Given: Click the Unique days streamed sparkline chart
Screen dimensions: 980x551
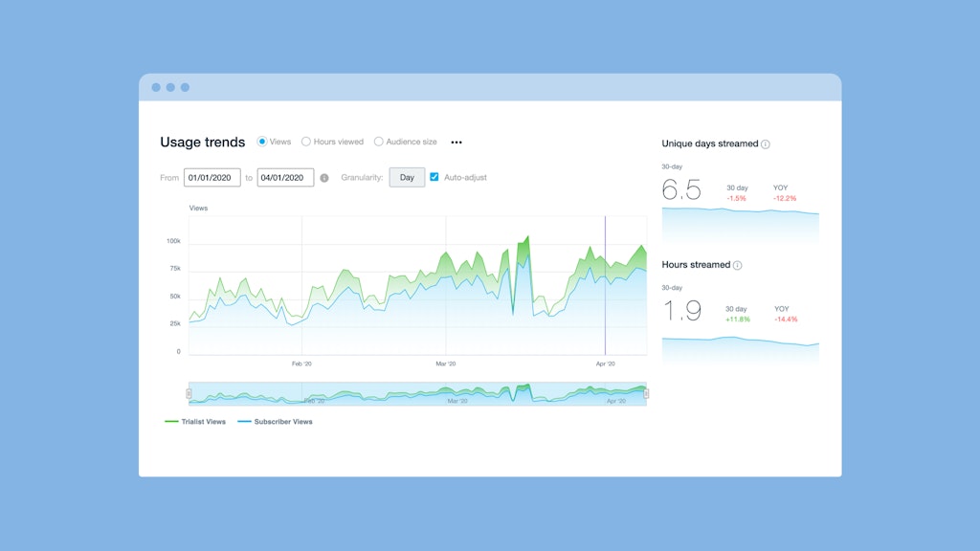Looking at the screenshot, I should click(740, 223).
